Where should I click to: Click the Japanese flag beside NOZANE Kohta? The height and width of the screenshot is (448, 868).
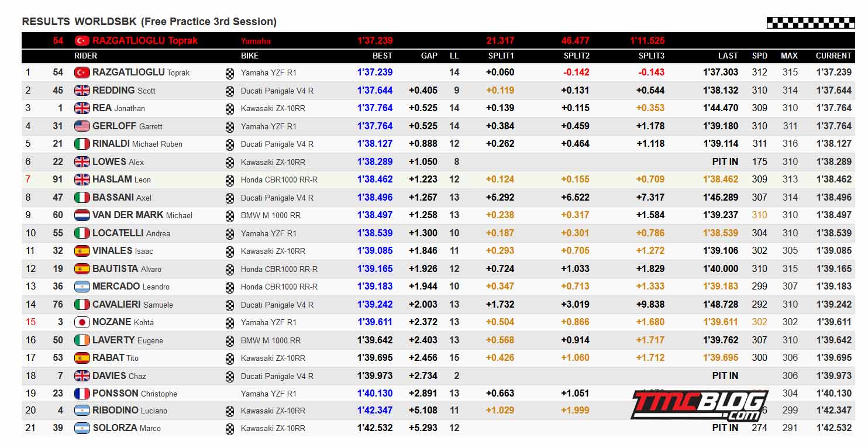click(82, 322)
